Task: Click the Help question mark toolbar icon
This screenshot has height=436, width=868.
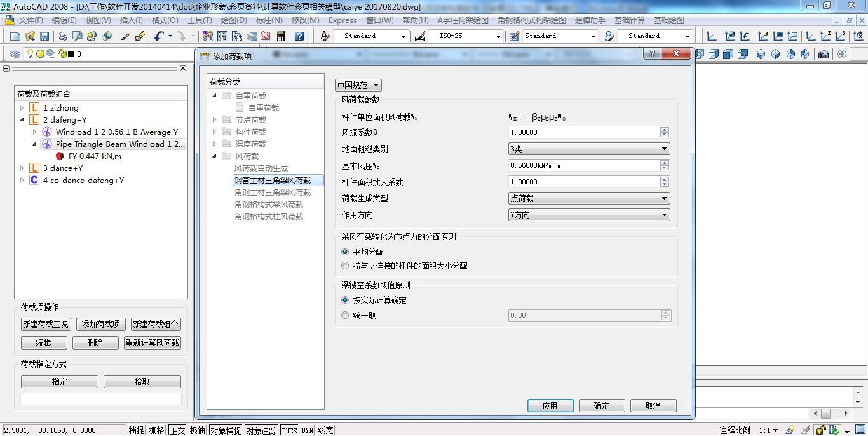Action: (x=299, y=36)
